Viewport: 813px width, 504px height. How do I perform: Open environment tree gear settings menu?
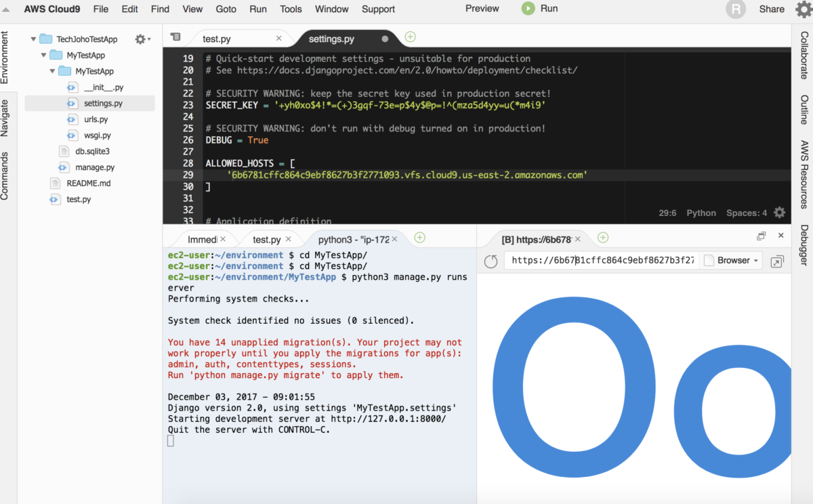142,39
